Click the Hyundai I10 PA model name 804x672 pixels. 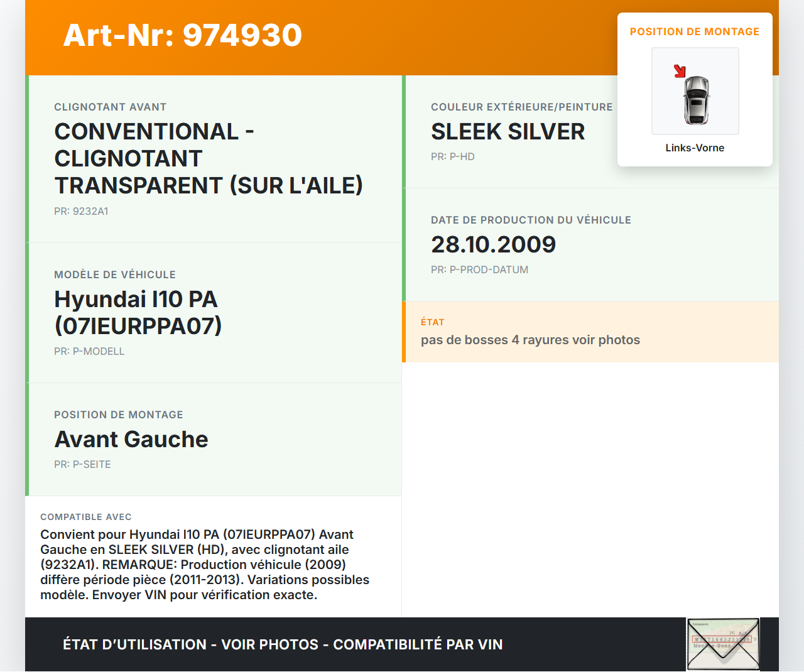138,312
